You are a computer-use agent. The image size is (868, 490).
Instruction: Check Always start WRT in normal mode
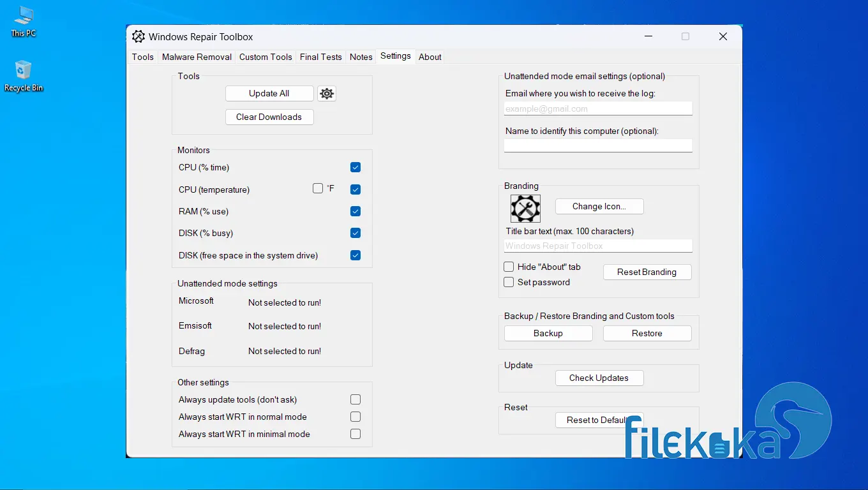[355, 417]
